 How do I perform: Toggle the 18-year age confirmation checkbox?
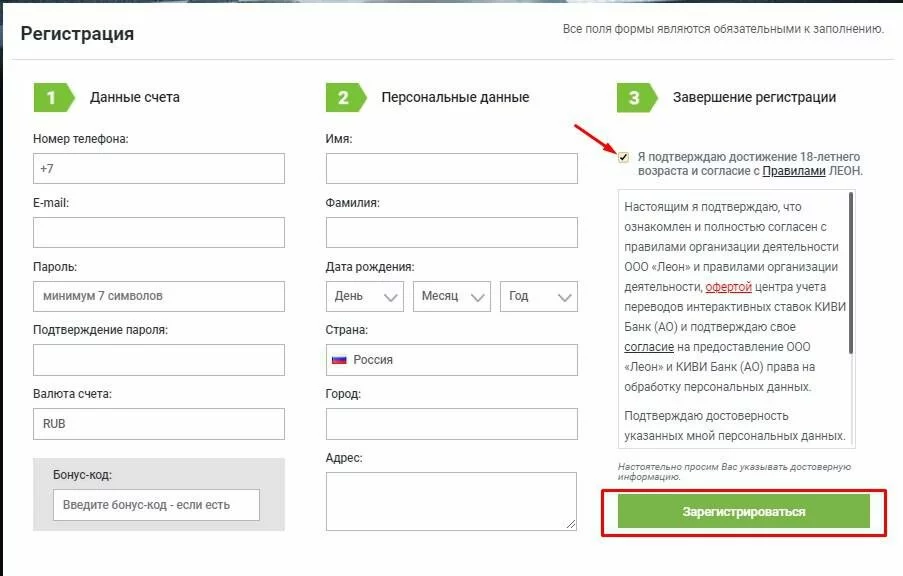point(624,157)
